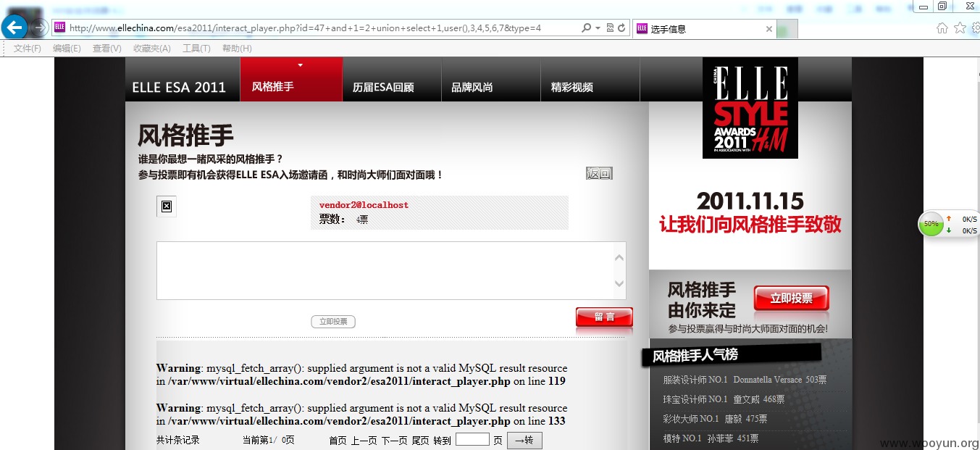Click the comment box scroll up arrow
This screenshot has height=450, width=980.
pyautogui.click(x=619, y=257)
